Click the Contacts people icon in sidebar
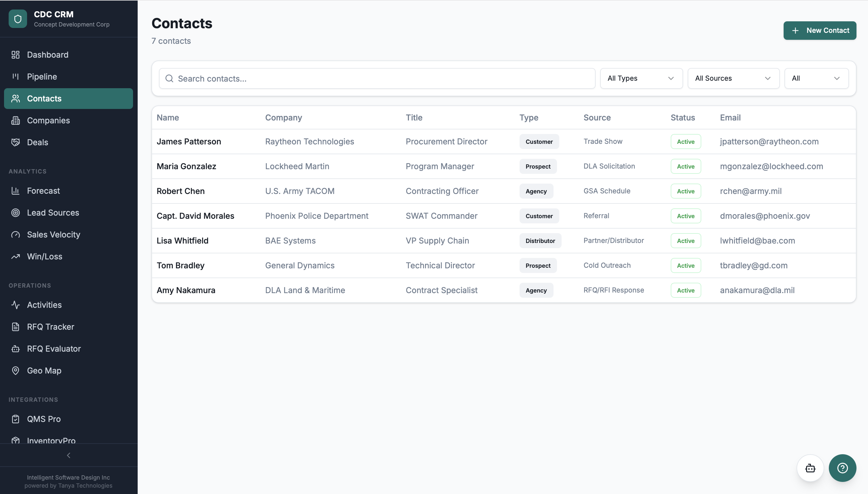Viewport: 868px width, 494px height. click(x=16, y=98)
